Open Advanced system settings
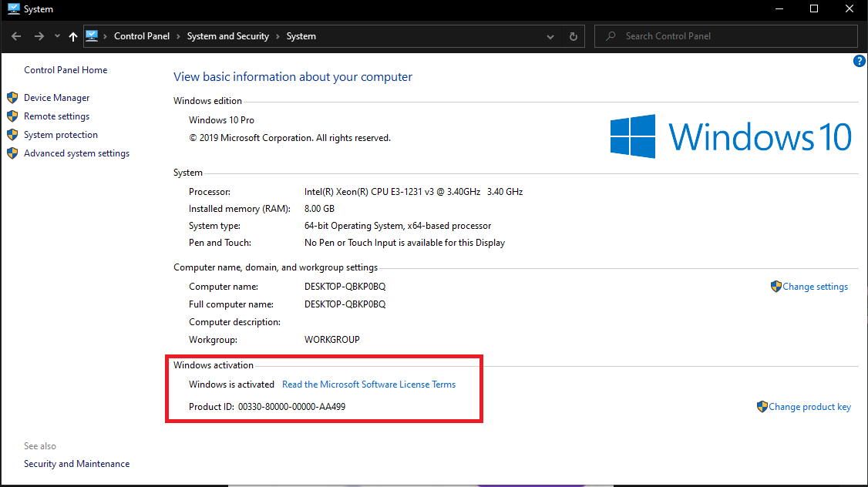 click(x=76, y=153)
